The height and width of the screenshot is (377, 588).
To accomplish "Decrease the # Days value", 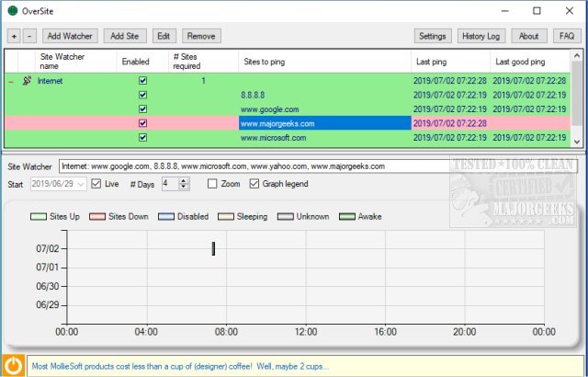I will pos(184,187).
